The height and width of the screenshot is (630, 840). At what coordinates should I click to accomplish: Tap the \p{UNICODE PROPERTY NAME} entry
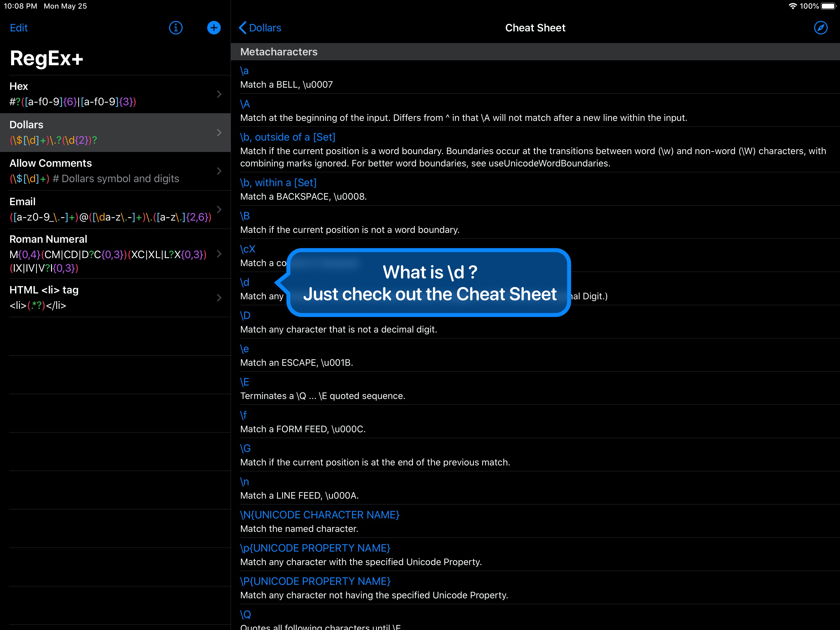tap(315, 548)
